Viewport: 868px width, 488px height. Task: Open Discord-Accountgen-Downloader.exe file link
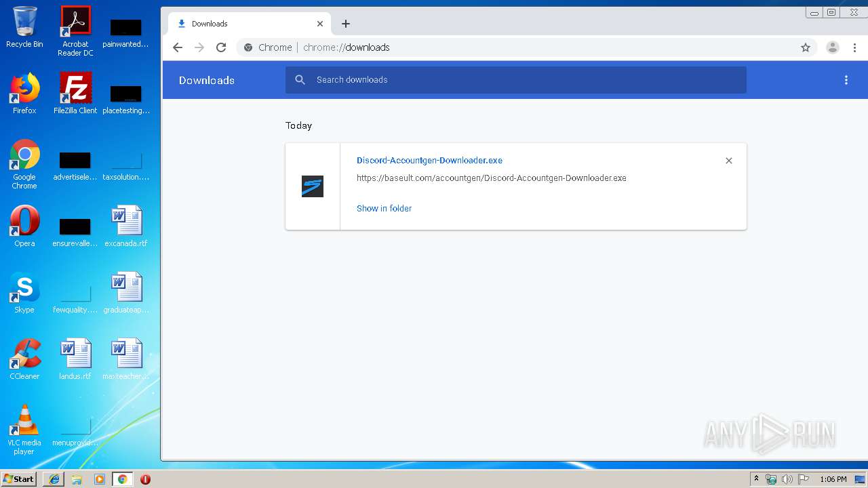(x=429, y=161)
